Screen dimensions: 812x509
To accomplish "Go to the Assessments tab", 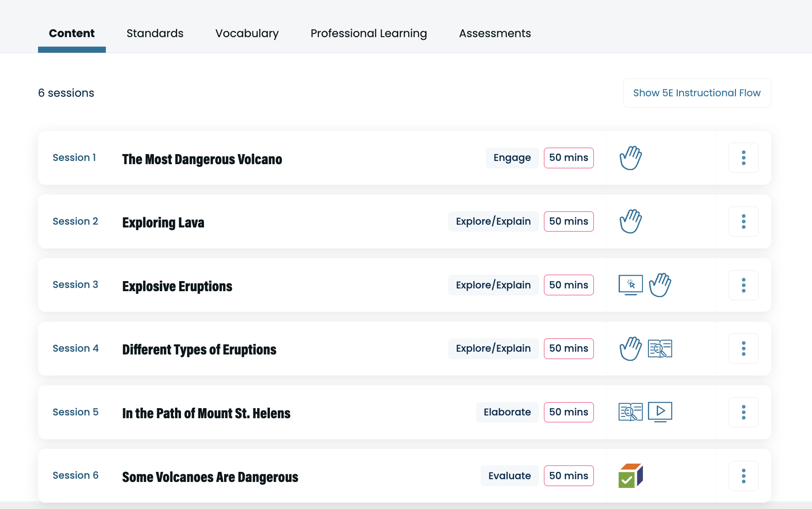I will point(495,33).
